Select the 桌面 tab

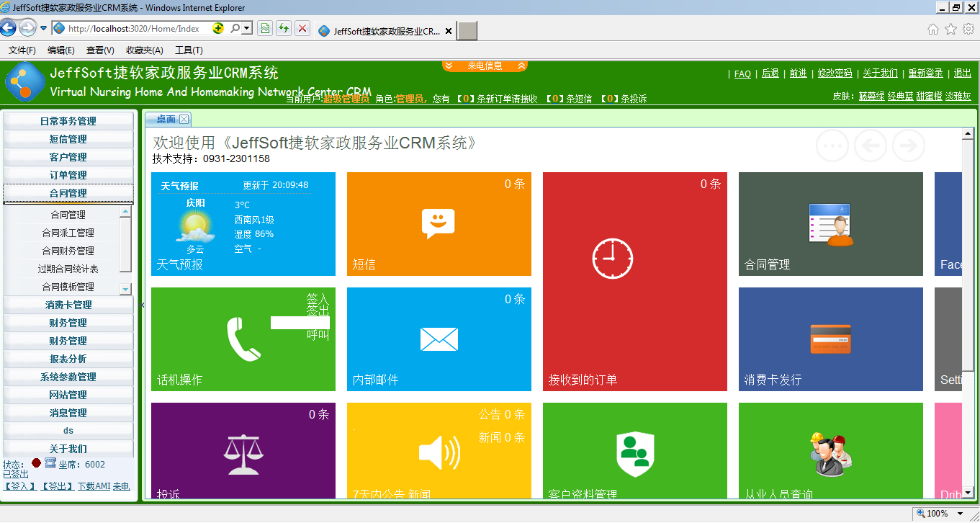(166, 120)
